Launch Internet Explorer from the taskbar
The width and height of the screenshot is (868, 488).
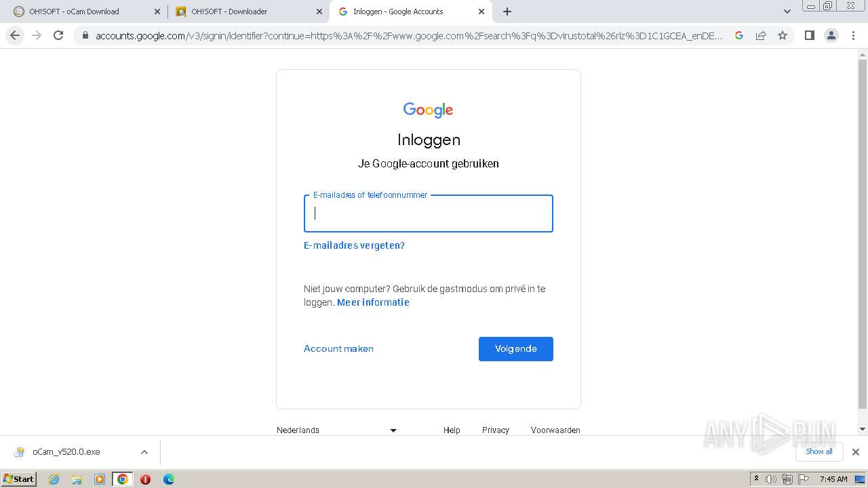click(54, 479)
